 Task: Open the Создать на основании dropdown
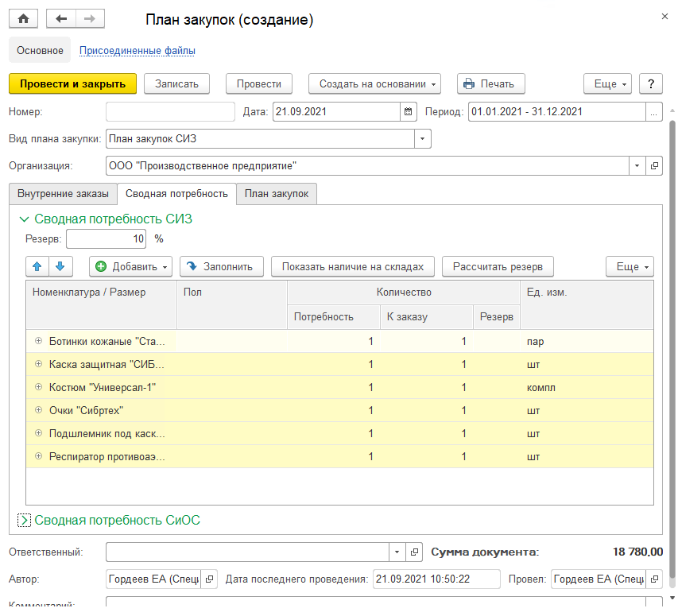(x=378, y=83)
